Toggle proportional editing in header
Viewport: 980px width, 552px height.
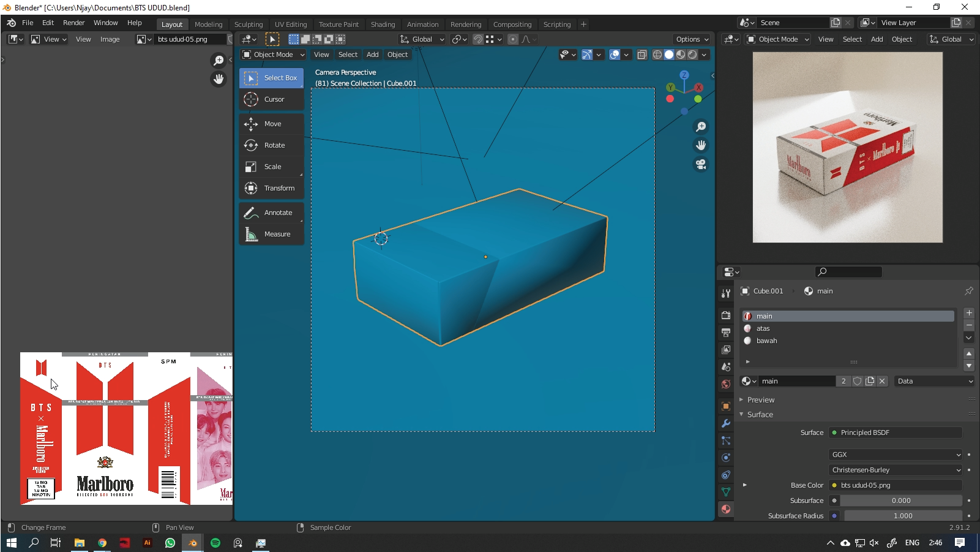(x=513, y=39)
